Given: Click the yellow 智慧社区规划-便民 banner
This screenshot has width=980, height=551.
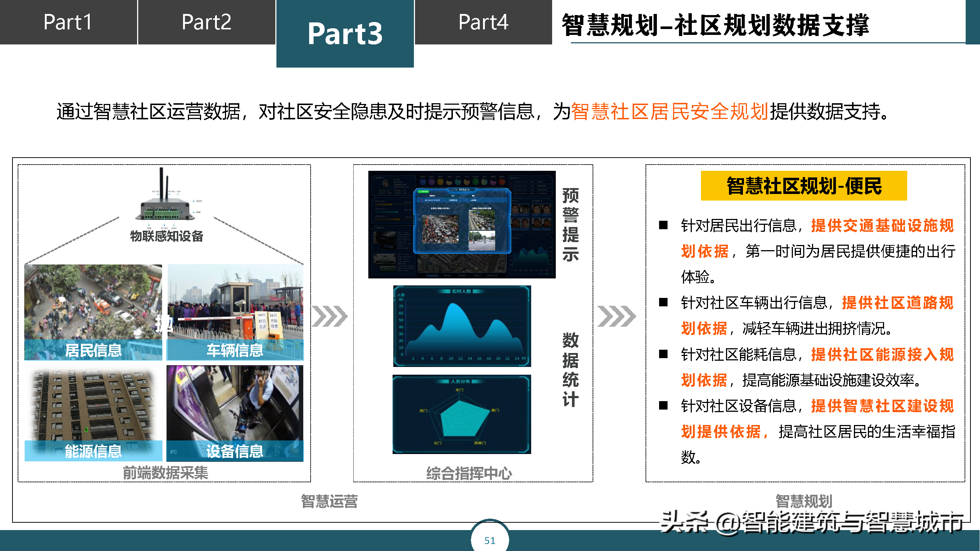Looking at the screenshot, I should tap(804, 186).
